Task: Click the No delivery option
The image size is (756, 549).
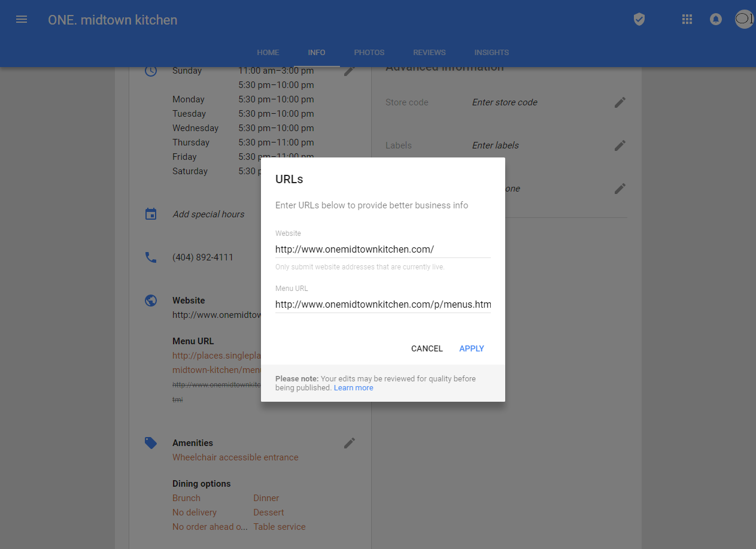Action: pyautogui.click(x=195, y=512)
